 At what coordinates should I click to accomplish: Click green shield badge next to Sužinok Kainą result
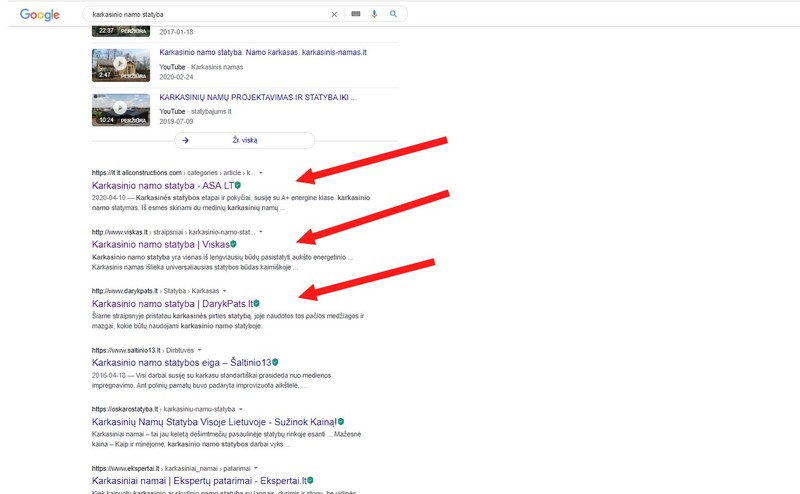[x=341, y=422]
